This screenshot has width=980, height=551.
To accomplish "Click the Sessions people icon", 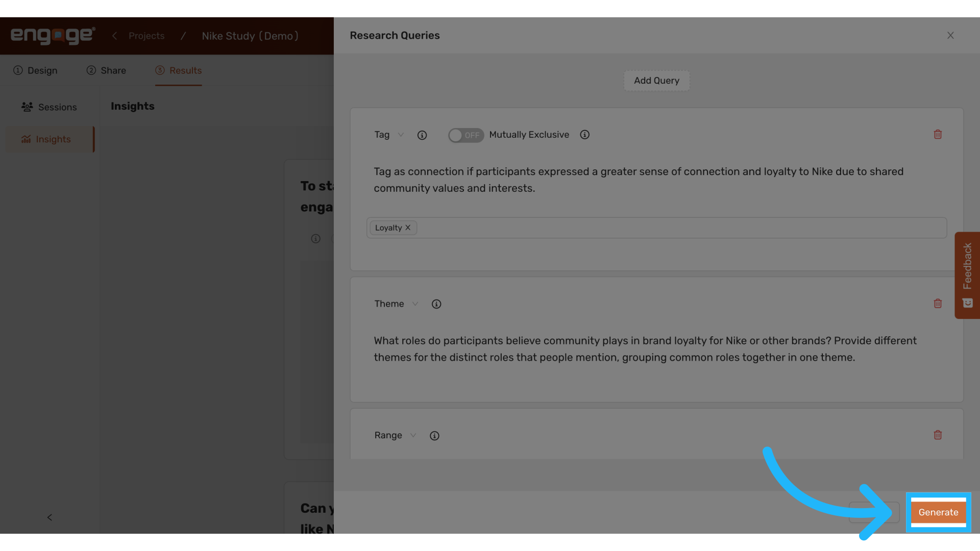I will (x=27, y=107).
